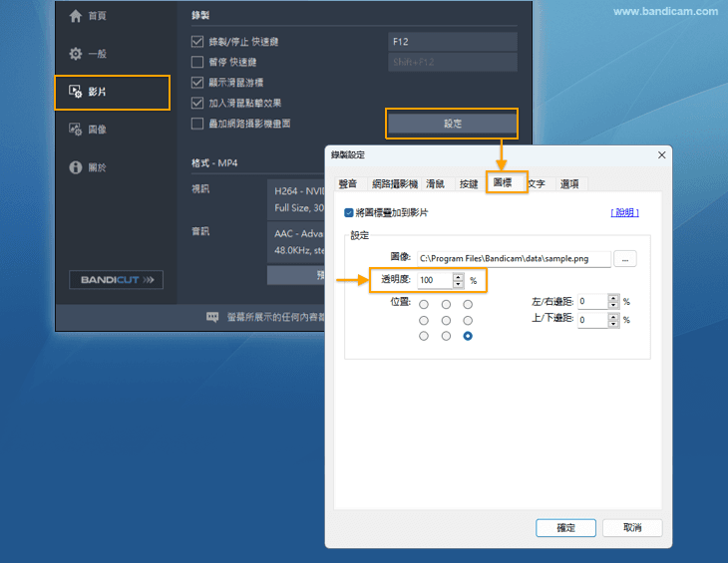Open General (一般) settings gear icon
This screenshot has width=728, height=563.
76,54
